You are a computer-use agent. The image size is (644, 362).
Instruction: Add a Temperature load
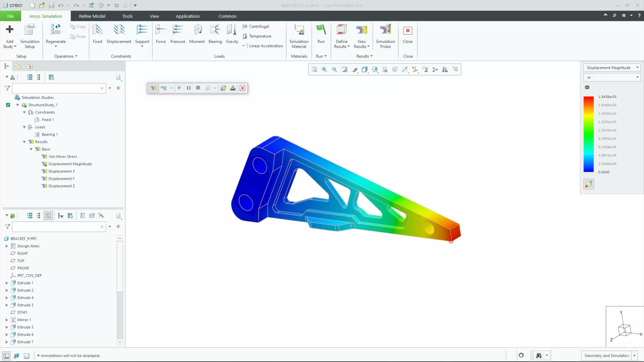coord(257,36)
